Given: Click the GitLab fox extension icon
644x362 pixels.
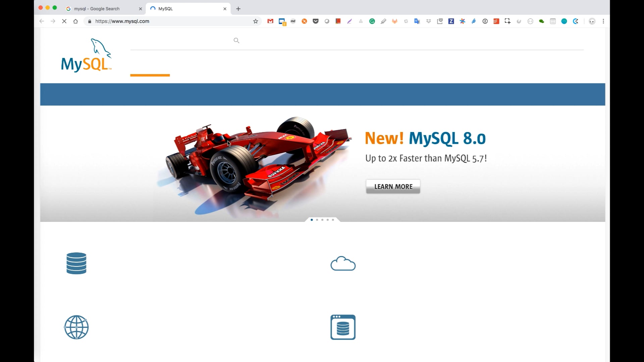Looking at the screenshot, I should (395, 21).
